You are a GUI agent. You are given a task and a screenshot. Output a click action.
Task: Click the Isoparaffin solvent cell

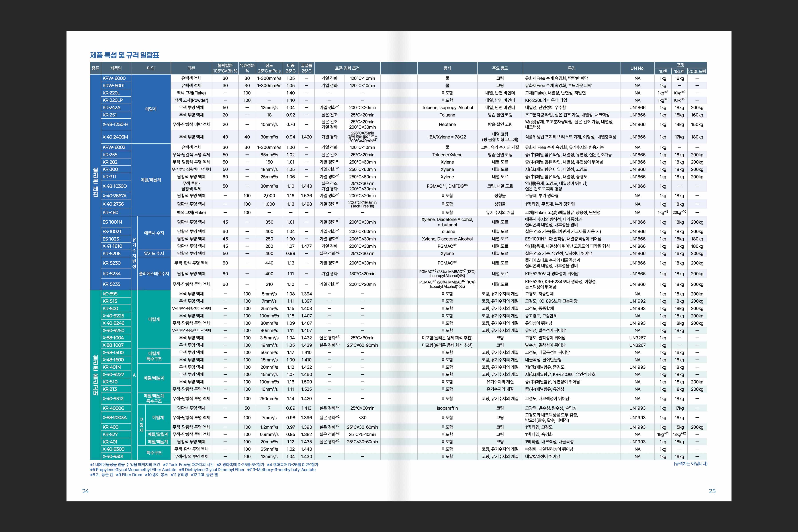447,408
